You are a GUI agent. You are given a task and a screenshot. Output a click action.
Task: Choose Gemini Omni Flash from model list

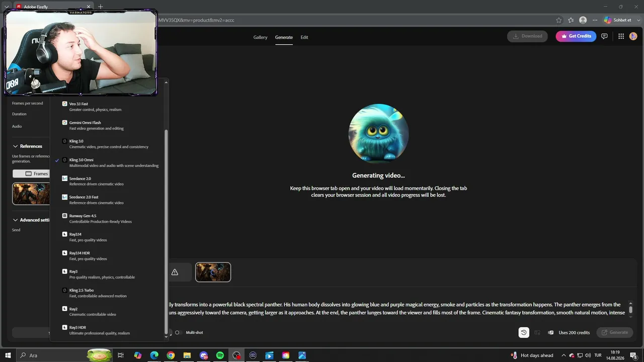click(108, 125)
